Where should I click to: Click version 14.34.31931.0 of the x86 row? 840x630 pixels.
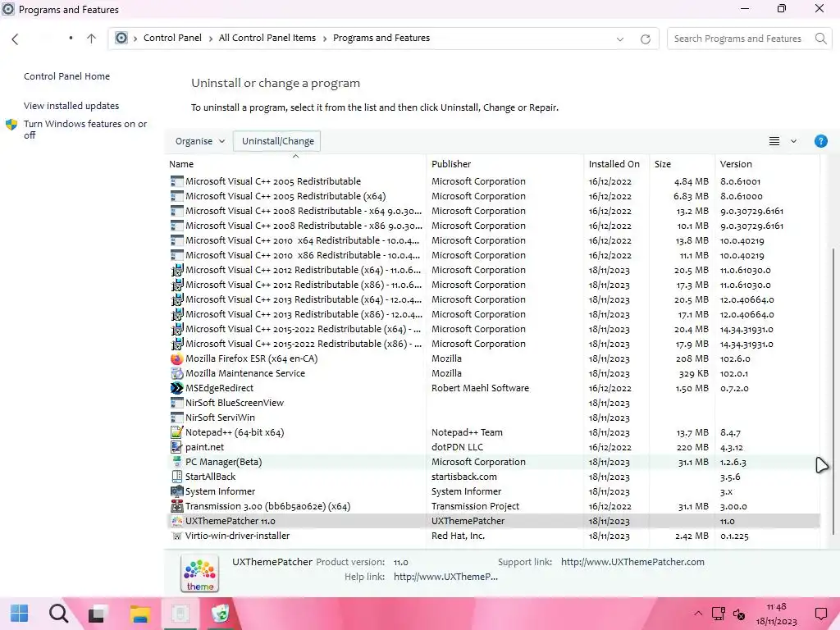[x=746, y=344]
